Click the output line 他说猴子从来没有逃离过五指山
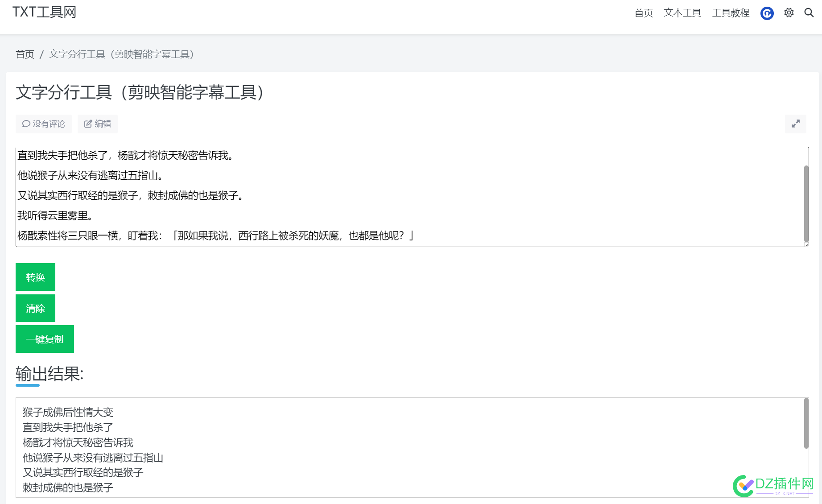The height and width of the screenshot is (504, 822). tap(93, 458)
